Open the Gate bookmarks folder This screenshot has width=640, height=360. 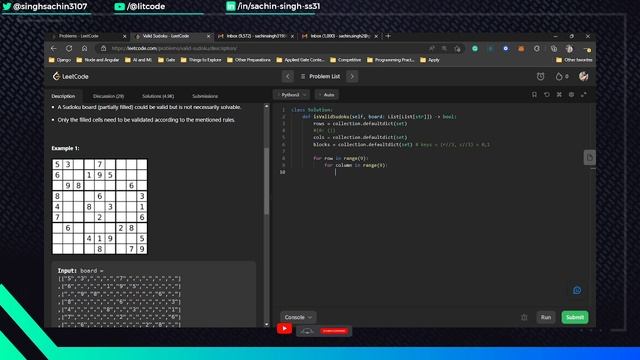tap(167, 60)
